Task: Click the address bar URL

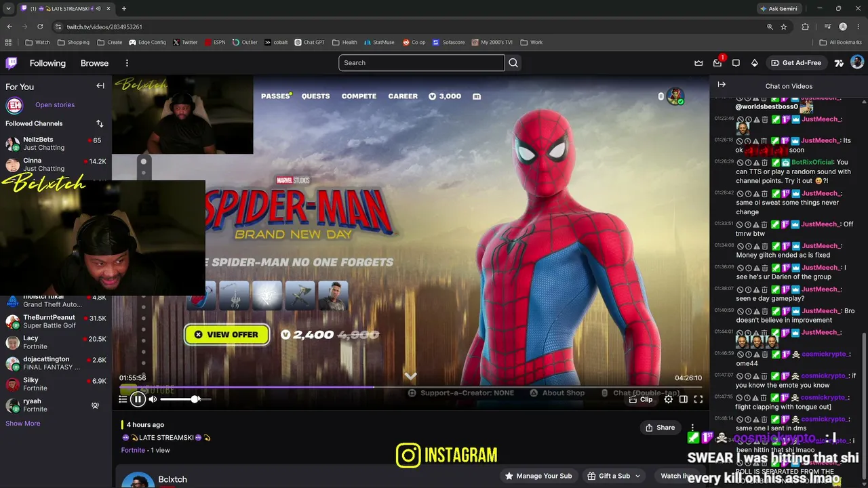Action: tap(104, 26)
